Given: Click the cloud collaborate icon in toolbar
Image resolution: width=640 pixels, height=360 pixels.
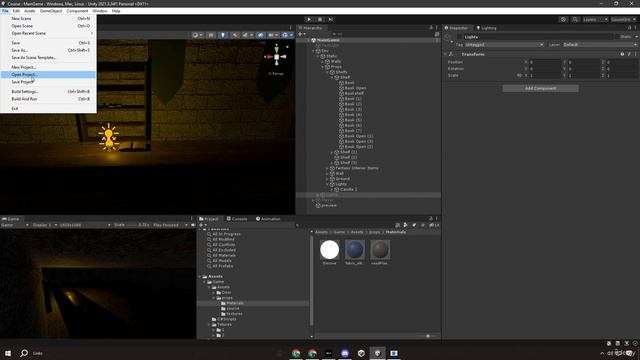Looking at the screenshot, I should pyautogui.click(x=563, y=19).
